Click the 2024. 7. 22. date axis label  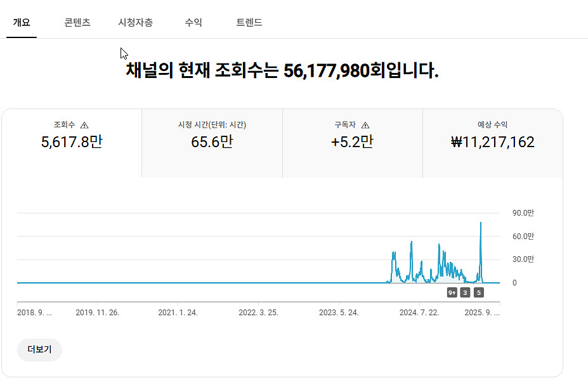pos(419,313)
